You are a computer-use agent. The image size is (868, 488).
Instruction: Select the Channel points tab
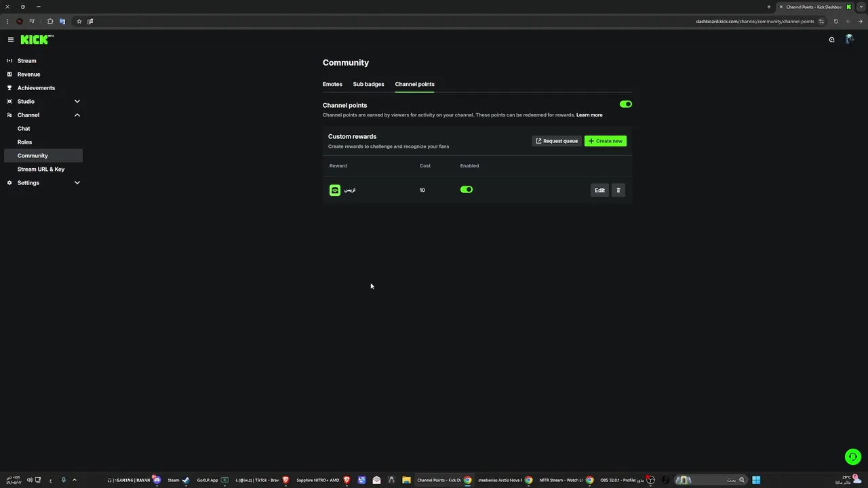point(415,84)
